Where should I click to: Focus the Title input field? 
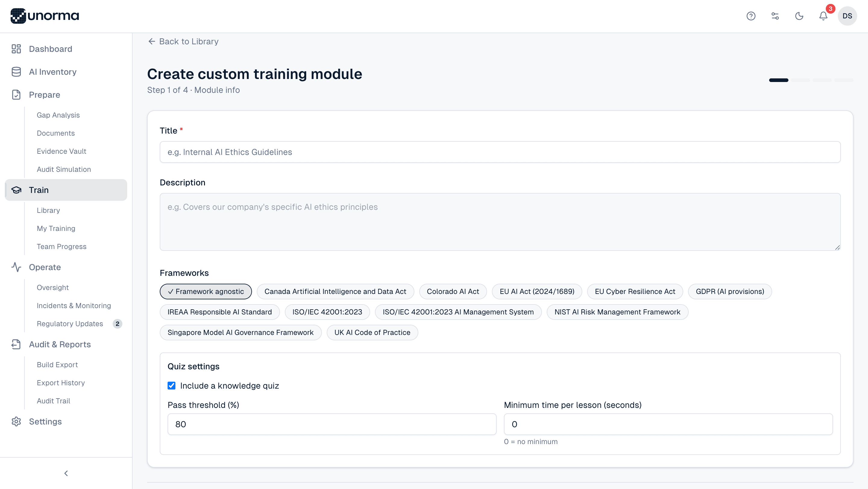[x=500, y=152]
